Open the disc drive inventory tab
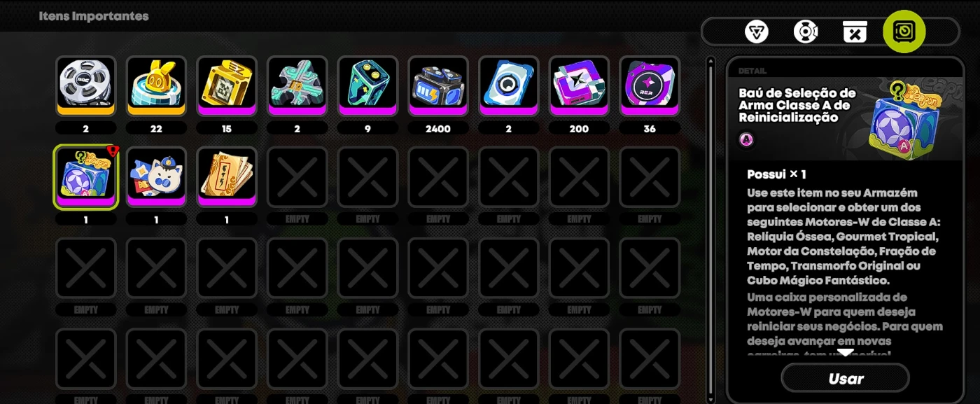Screen dimensions: 980x404 pos(806,32)
